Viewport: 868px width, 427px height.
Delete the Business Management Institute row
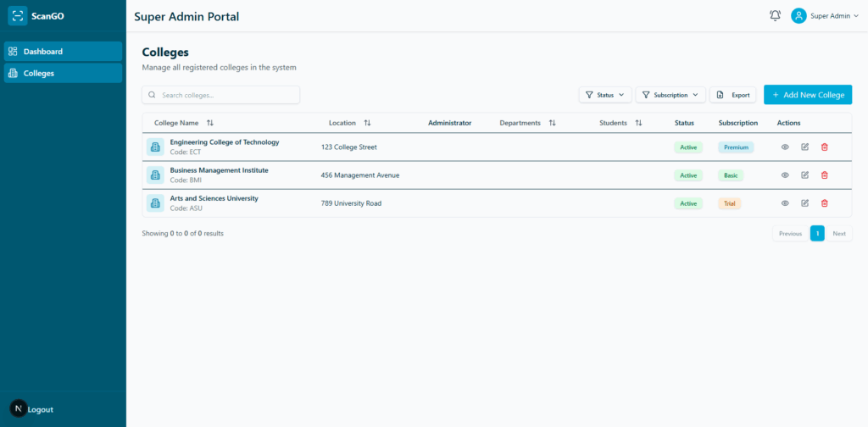(x=824, y=175)
